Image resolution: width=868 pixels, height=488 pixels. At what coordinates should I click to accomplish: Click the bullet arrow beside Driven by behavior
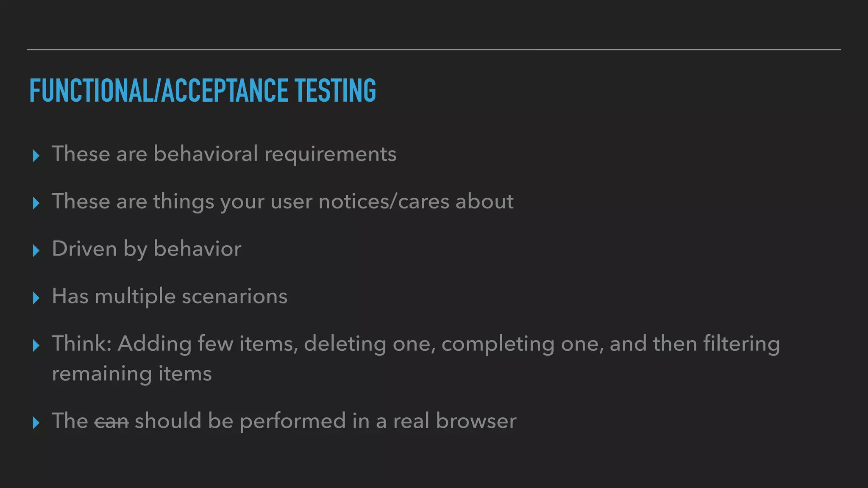point(36,251)
